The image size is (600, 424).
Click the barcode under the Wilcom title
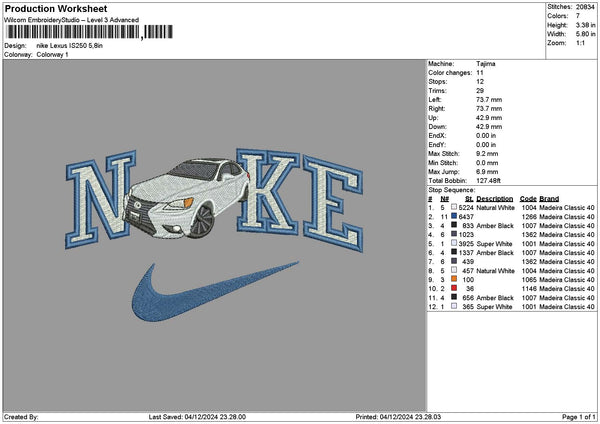[90, 32]
